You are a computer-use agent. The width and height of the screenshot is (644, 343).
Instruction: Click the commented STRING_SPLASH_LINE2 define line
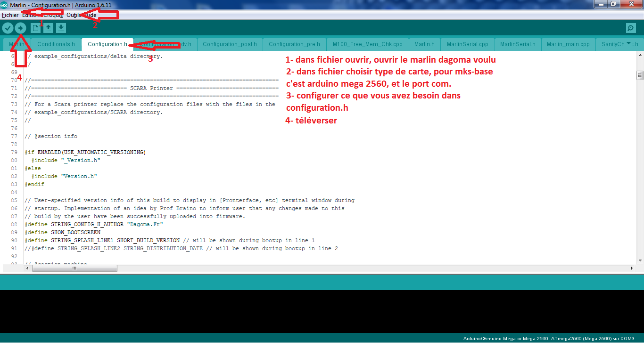182,248
